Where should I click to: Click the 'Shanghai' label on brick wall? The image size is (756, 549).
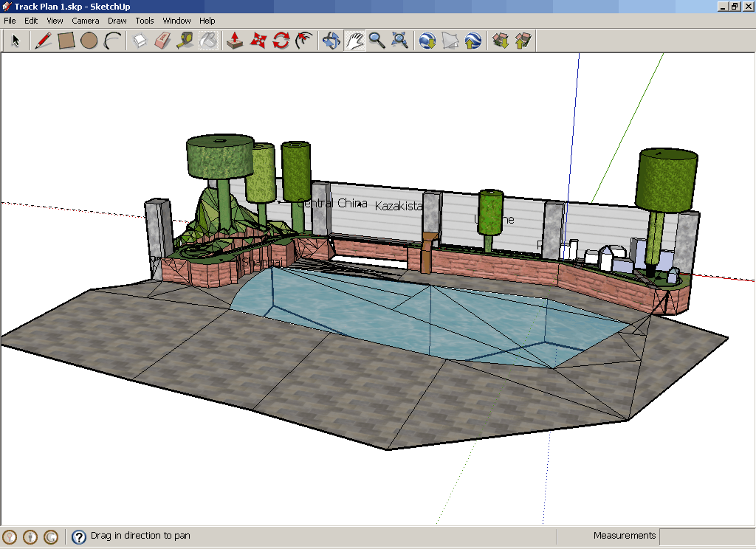262,263
